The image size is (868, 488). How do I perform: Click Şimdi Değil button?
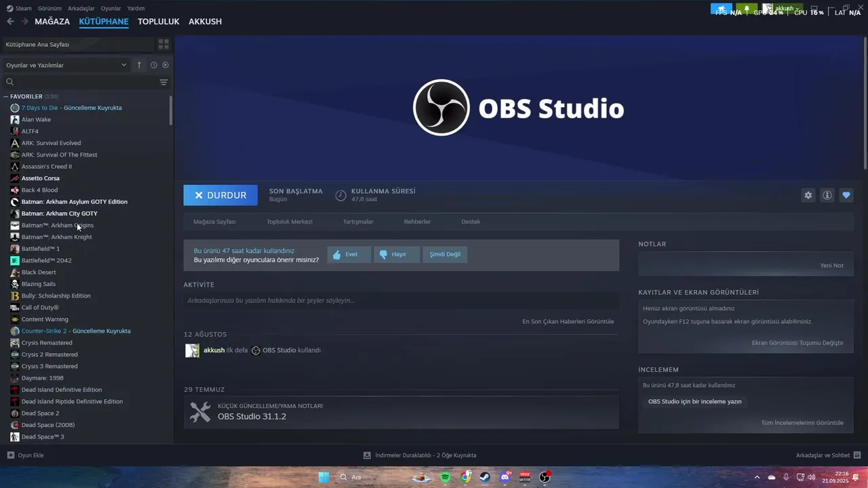point(445,255)
